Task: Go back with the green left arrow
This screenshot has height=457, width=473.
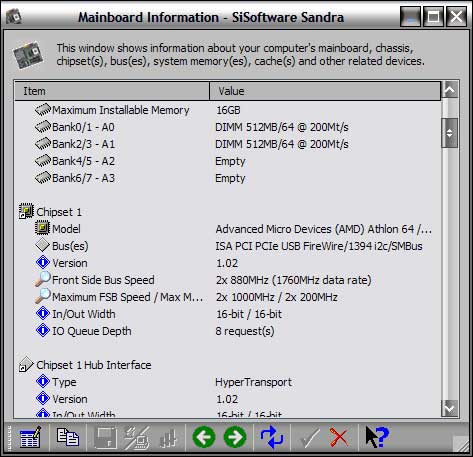Action: coord(204,437)
